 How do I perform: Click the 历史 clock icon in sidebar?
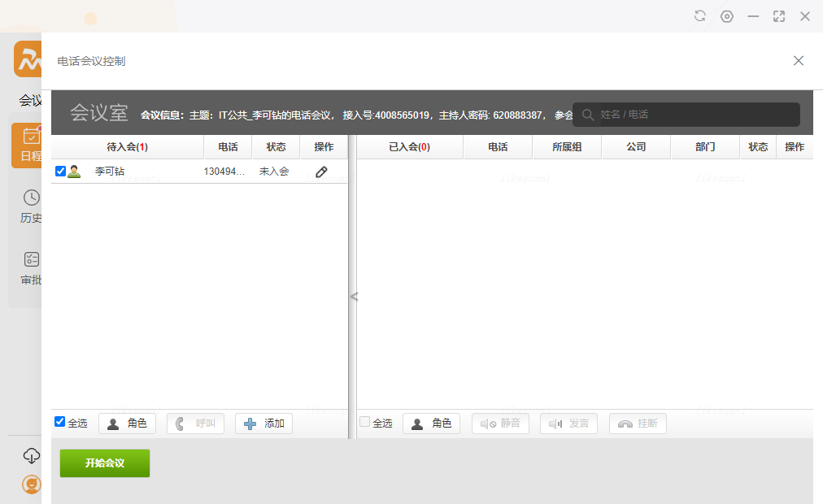tap(31, 198)
